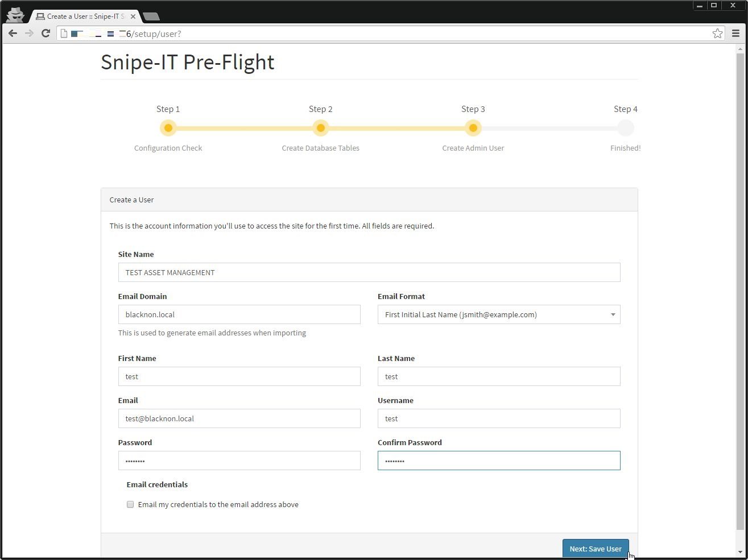Select the Create a User browser tab
The width and height of the screenshot is (748, 560).
(85, 16)
